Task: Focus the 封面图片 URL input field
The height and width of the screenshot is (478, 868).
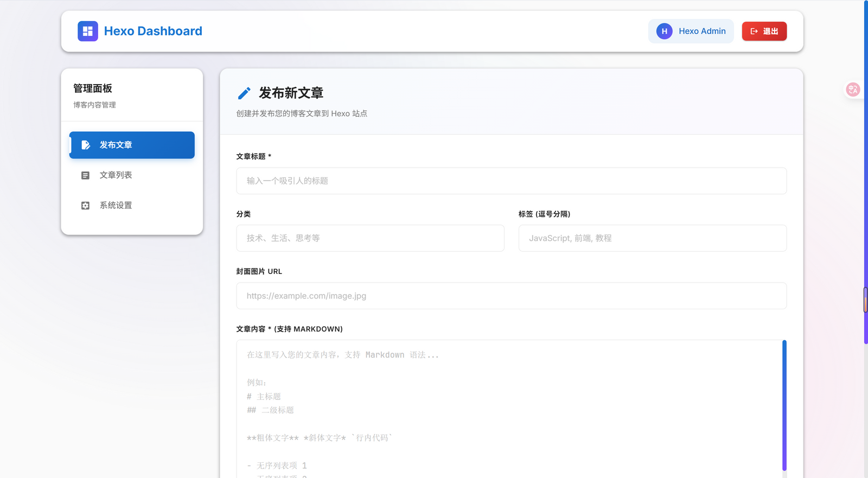Action: (x=511, y=296)
